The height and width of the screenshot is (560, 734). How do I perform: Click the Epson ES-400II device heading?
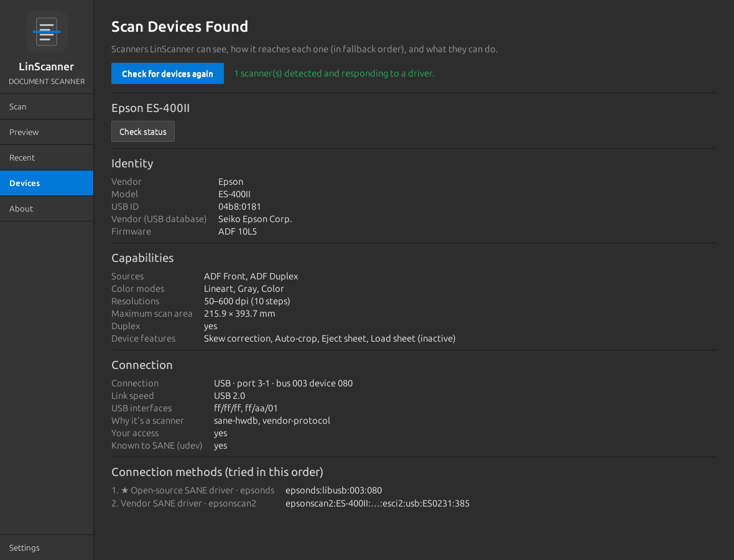pos(151,108)
